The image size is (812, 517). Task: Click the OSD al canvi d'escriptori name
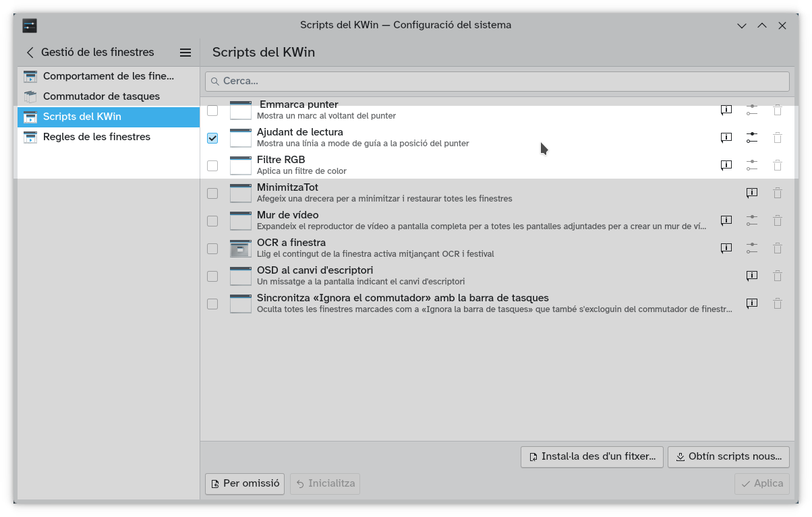315,270
